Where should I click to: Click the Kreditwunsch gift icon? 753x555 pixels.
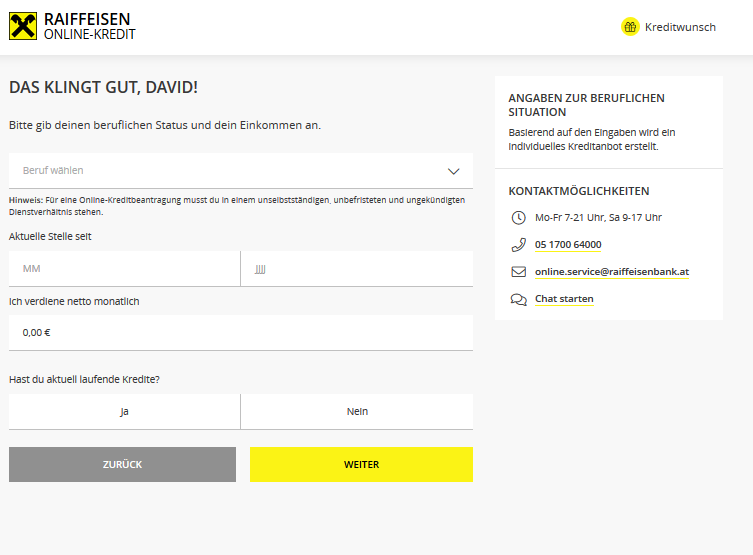coord(630,27)
